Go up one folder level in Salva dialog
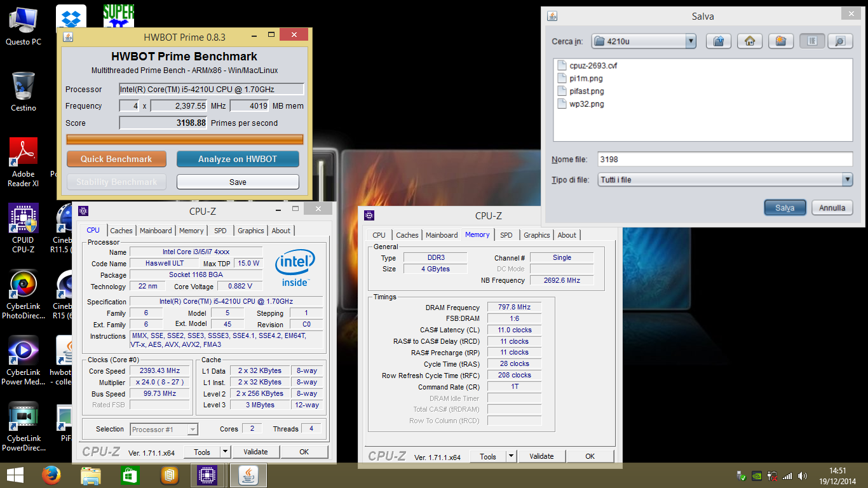The image size is (868, 488). (719, 41)
